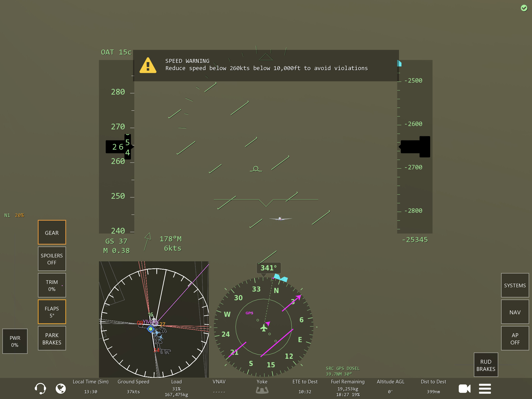
Task: Open the hamburger main menu
Action: pyautogui.click(x=485, y=389)
